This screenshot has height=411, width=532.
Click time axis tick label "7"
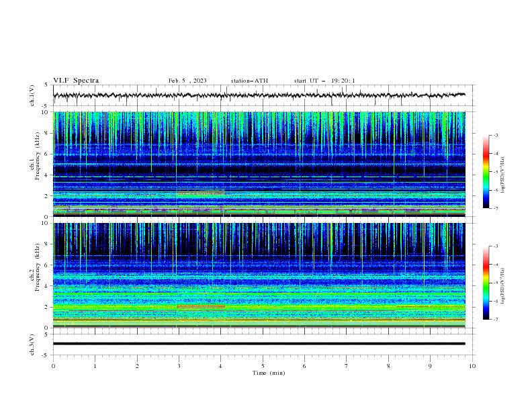pyautogui.click(x=347, y=366)
